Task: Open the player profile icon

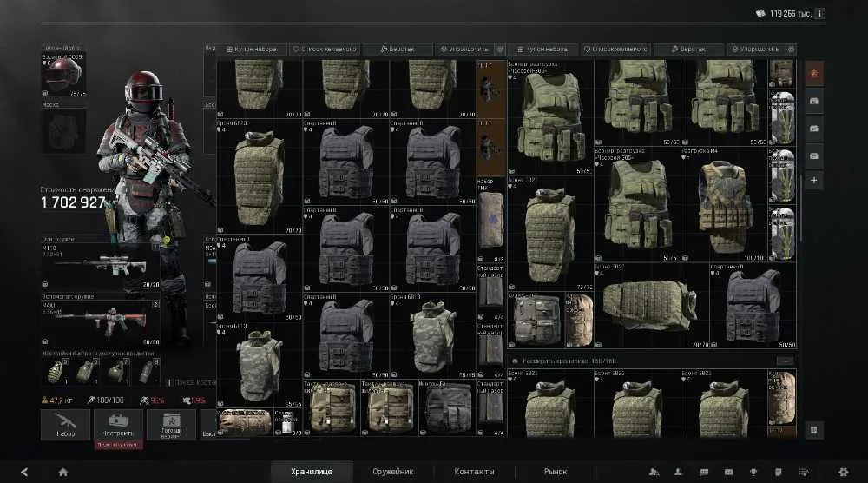Action: point(678,472)
